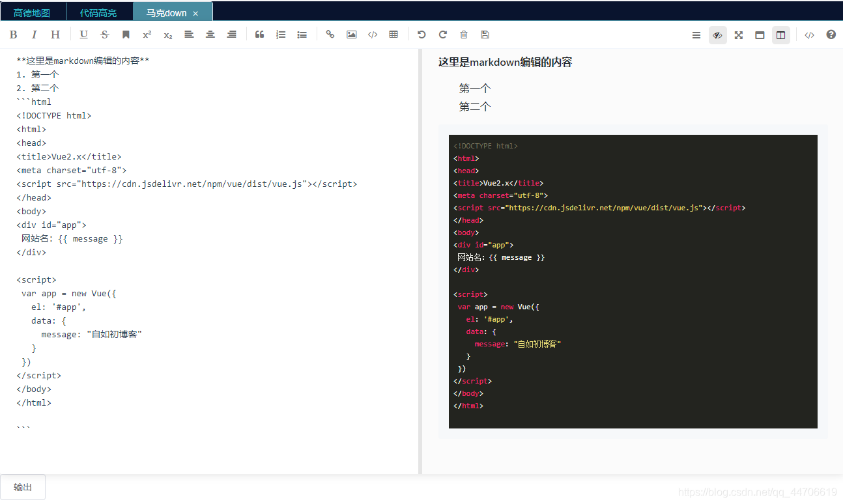
Task: Click the '```html' line in editor
Action: [x=34, y=102]
